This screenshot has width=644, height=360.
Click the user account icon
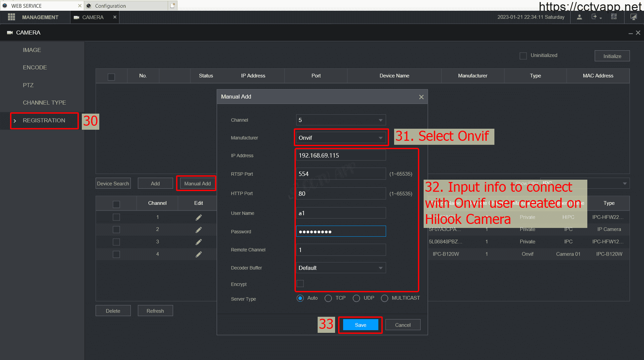coord(579,17)
